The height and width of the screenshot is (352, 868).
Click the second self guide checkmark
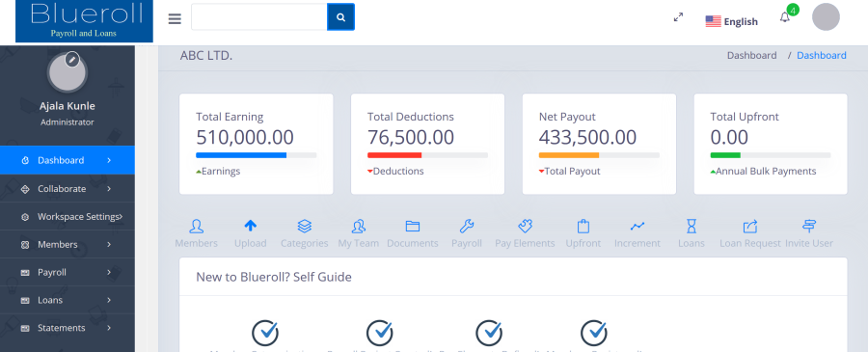point(380,333)
